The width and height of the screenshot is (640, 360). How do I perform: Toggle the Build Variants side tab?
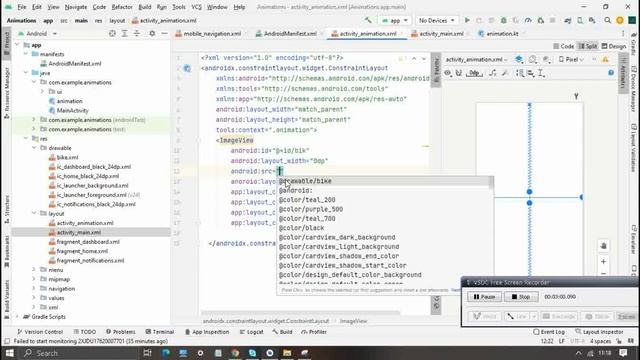click(x=6, y=301)
